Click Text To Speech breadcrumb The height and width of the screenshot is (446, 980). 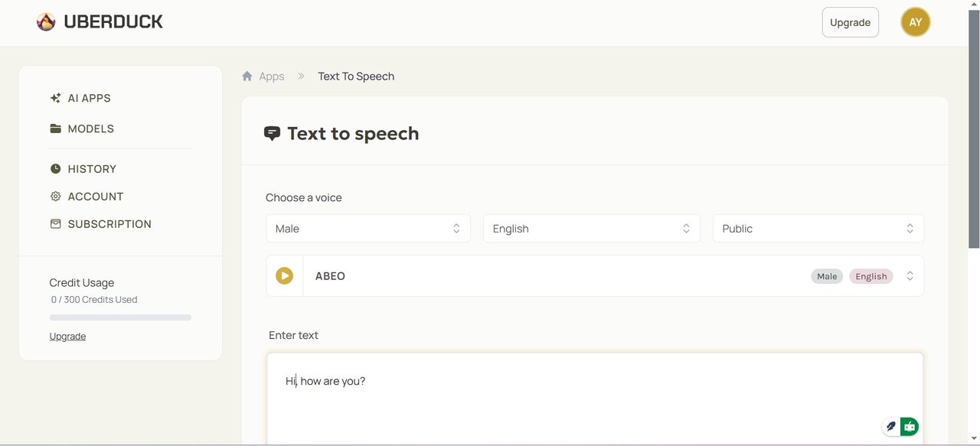point(356,76)
